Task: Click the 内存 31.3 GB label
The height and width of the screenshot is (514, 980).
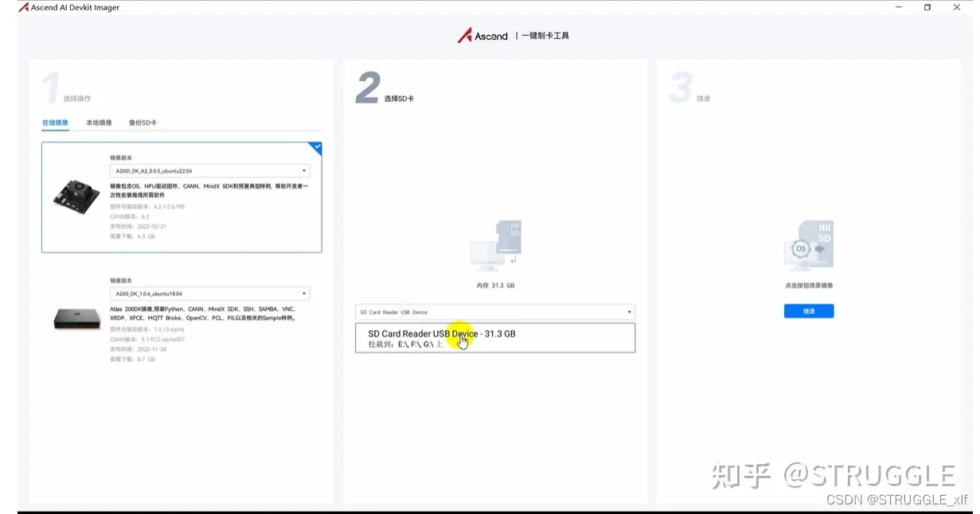Action: (495, 285)
